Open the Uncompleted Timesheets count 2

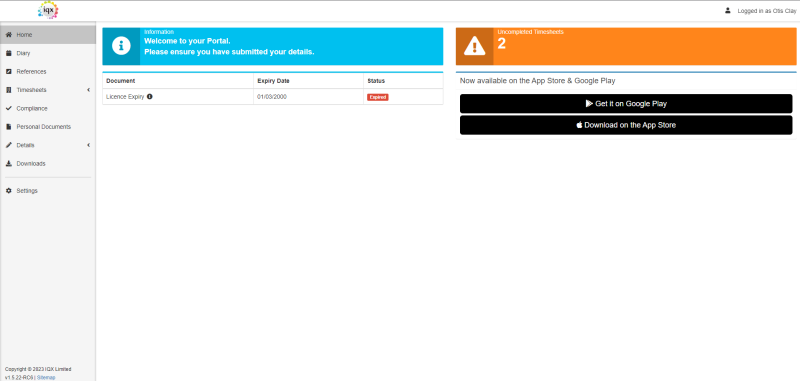coord(502,44)
